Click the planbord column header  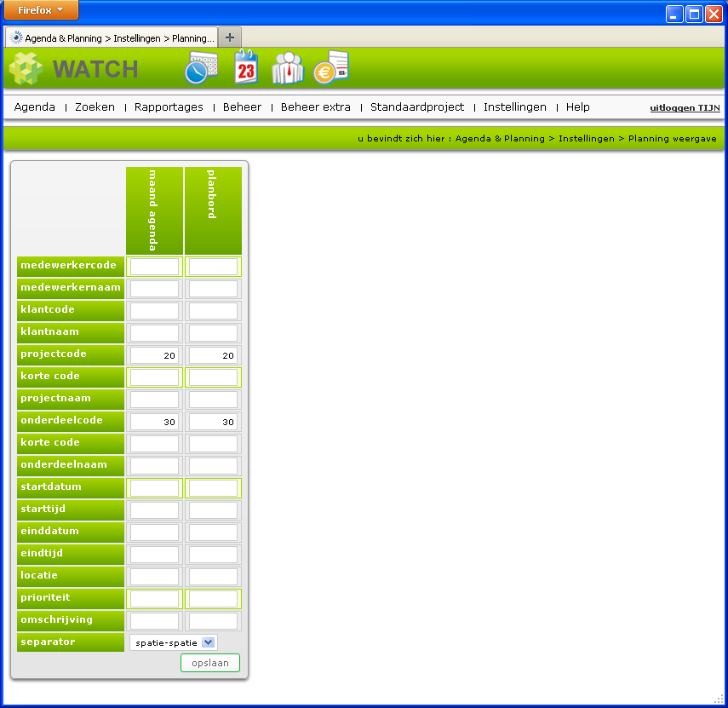coord(213,210)
